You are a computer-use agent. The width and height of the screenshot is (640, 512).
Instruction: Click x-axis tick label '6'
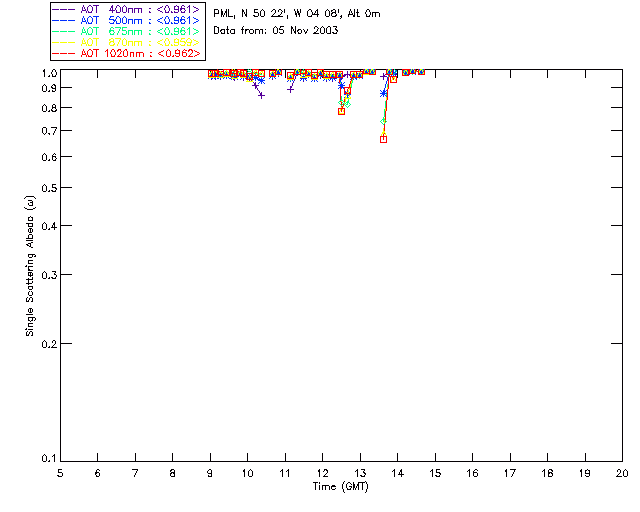click(98, 473)
